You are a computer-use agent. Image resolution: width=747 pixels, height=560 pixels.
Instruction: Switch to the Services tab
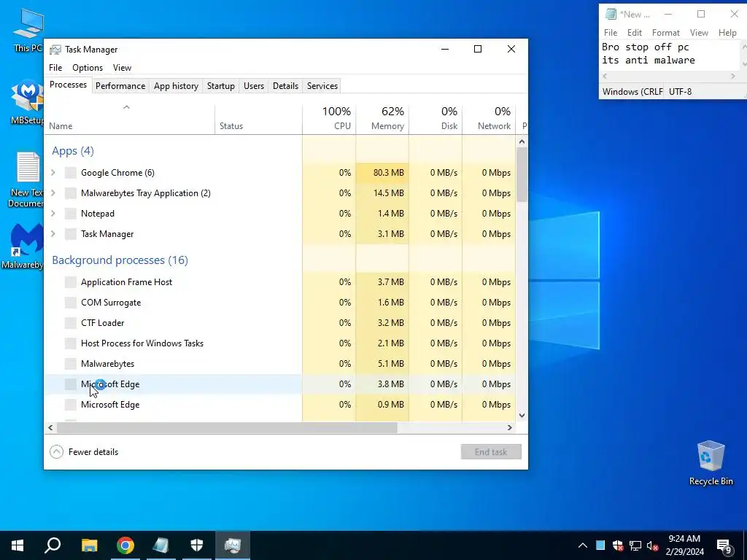pos(322,86)
